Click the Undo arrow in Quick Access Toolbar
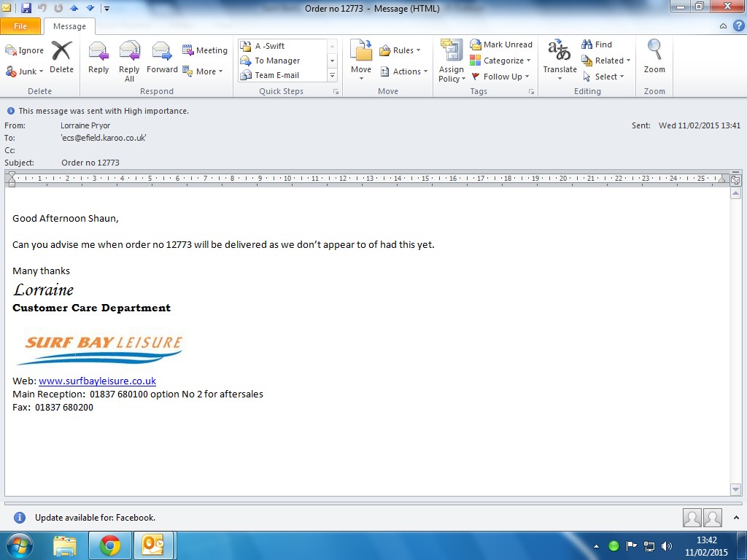 click(x=42, y=8)
